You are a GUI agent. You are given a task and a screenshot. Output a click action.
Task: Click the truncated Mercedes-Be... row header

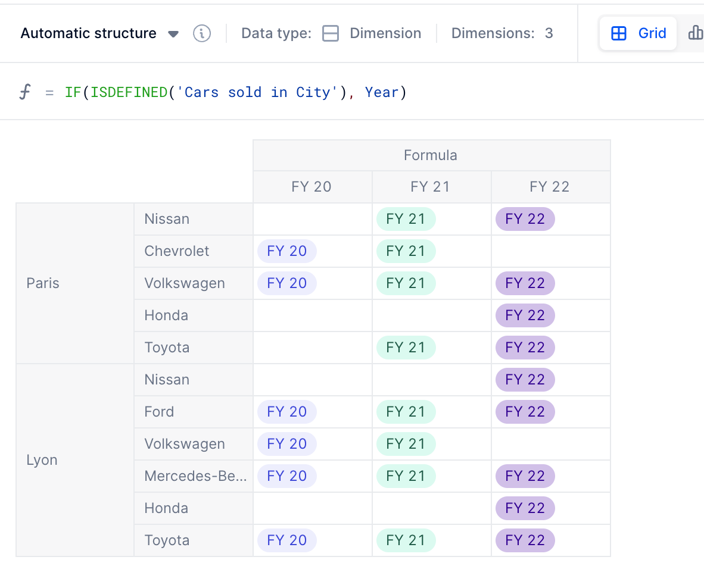tap(194, 476)
